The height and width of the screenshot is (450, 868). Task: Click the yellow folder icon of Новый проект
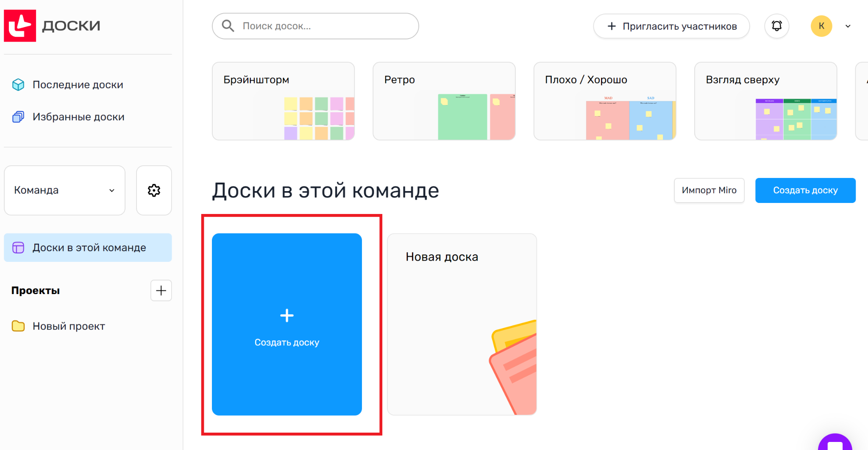[18, 326]
